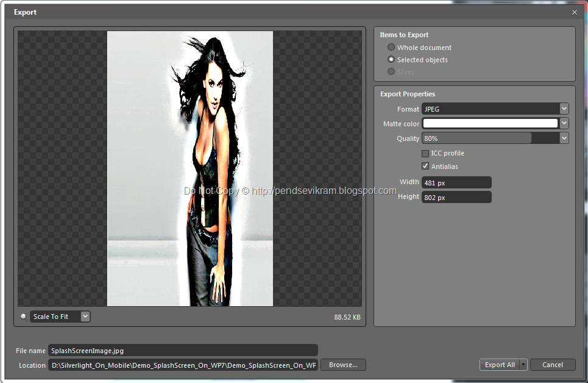Expand the Export All split arrow
The width and height of the screenshot is (588, 383).
(x=523, y=365)
